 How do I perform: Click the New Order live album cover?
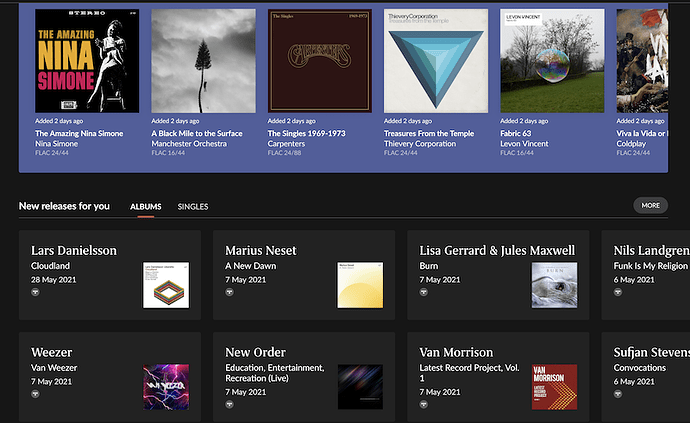coord(360,386)
